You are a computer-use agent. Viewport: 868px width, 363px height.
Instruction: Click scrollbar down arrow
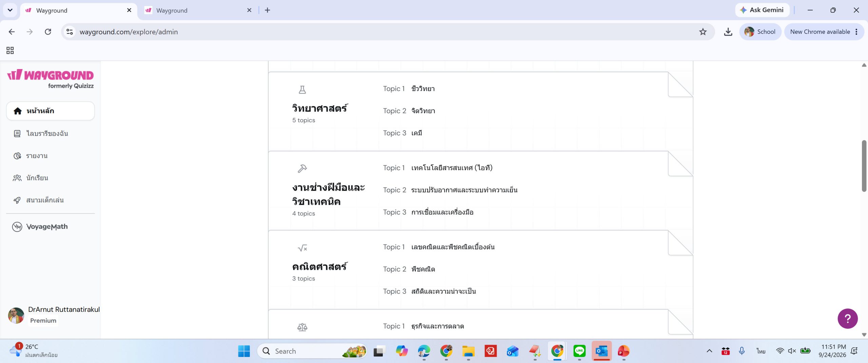click(864, 335)
